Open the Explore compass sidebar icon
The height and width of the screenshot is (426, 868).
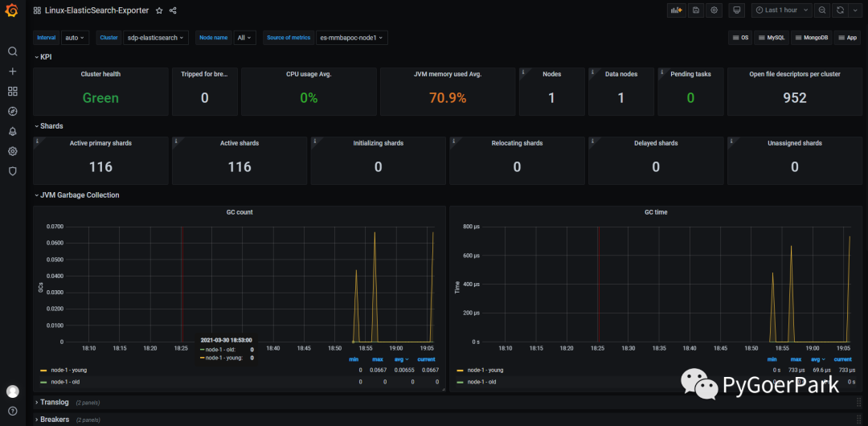pyautogui.click(x=12, y=112)
